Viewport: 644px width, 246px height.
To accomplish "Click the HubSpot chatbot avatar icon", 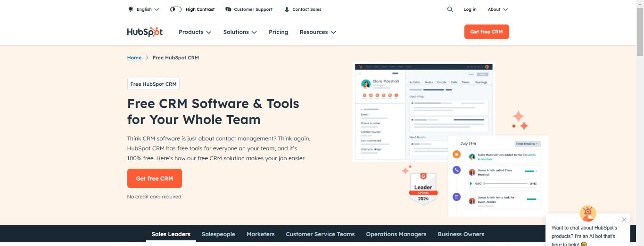I will pos(588,213).
